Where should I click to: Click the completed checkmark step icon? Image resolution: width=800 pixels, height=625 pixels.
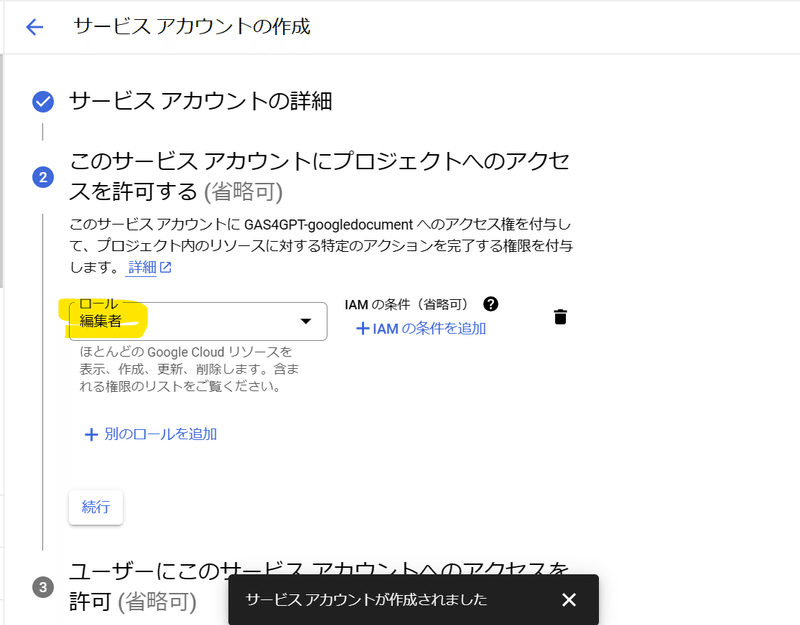(43, 102)
